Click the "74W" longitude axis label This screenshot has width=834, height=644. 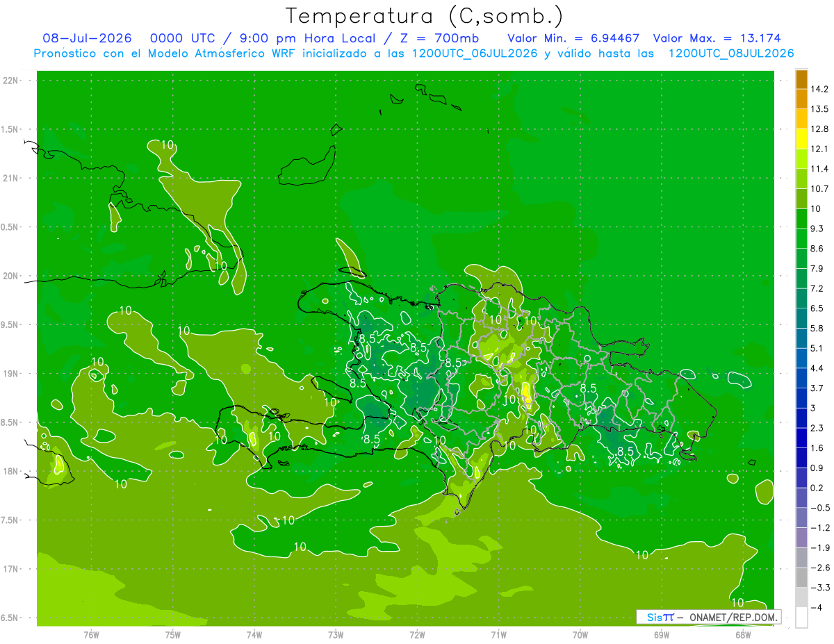click(254, 634)
